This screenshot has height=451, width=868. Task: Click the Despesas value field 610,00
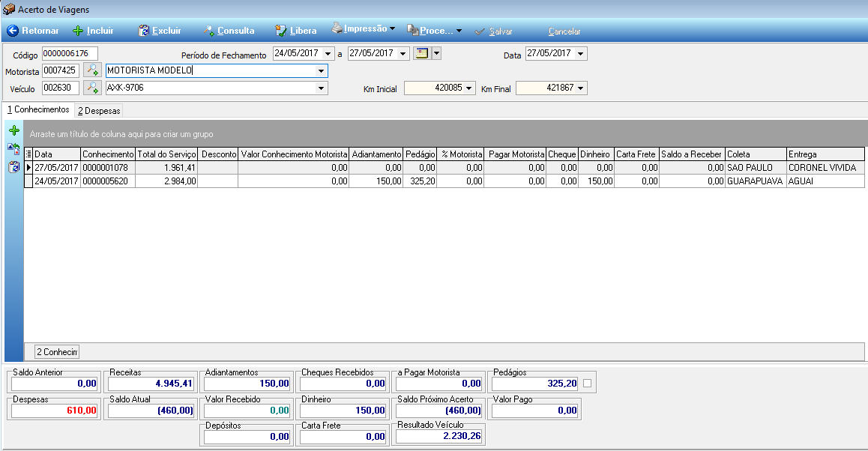click(x=55, y=411)
